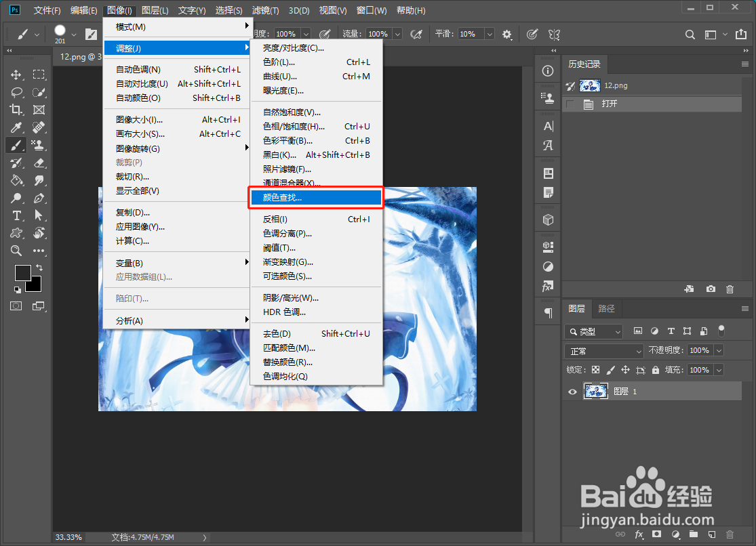Open the brush preset picker arrow

(x=74, y=35)
